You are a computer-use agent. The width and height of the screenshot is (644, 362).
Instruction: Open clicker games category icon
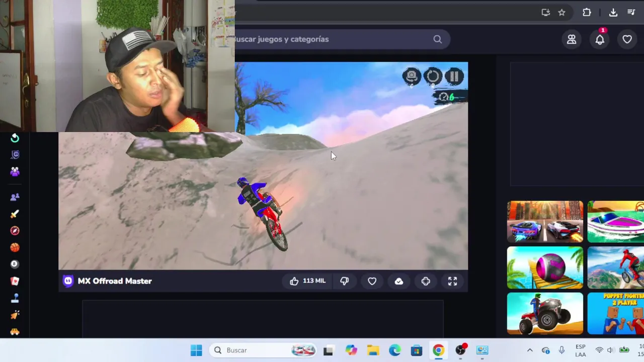pyautogui.click(x=15, y=315)
